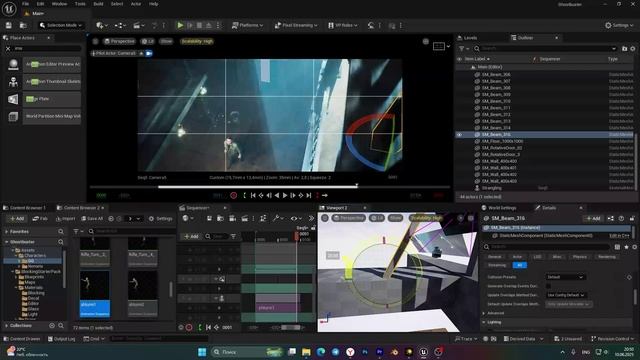
Task: Toggle the Lit view mode in Viewport 2
Action: point(377,218)
